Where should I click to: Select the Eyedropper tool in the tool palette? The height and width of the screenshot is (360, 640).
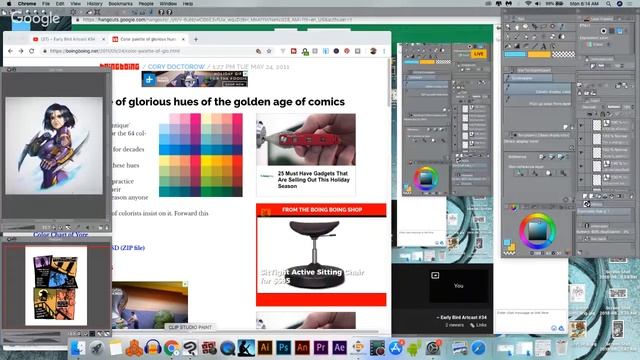click(562, 27)
